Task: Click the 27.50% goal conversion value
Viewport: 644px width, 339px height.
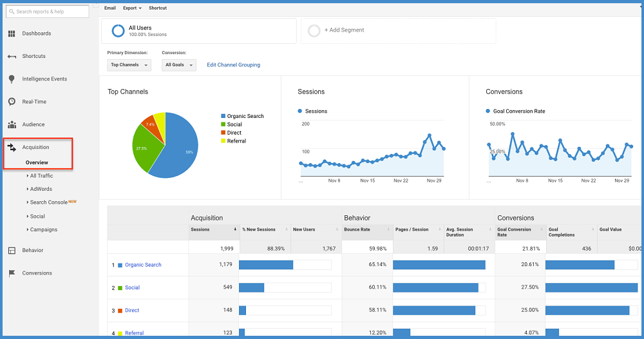Action: [530, 287]
